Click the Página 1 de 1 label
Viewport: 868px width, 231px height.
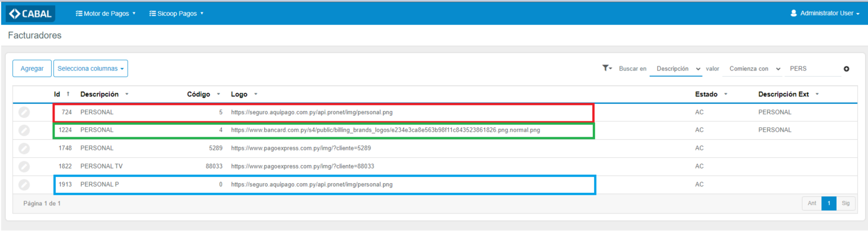[x=42, y=203]
